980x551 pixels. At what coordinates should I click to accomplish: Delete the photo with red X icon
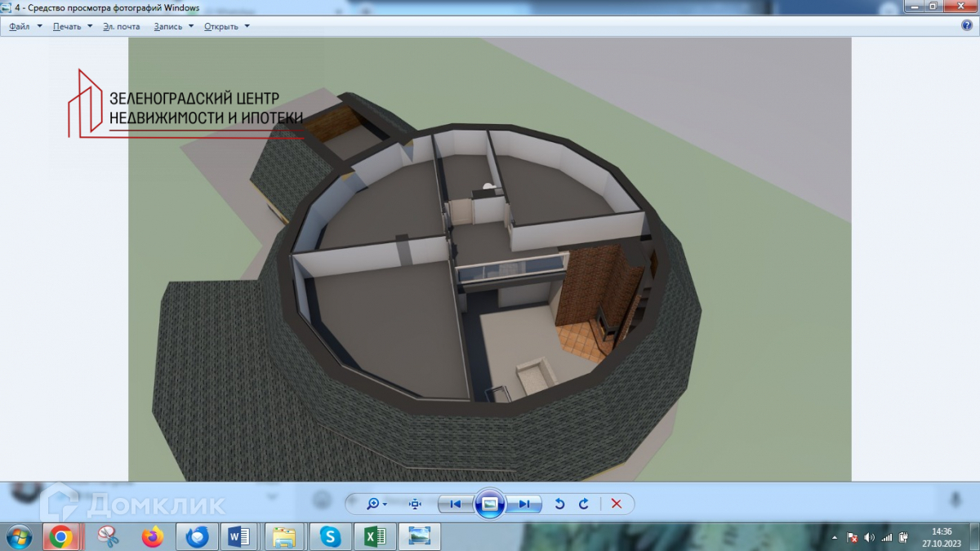pyautogui.click(x=617, y=504)
